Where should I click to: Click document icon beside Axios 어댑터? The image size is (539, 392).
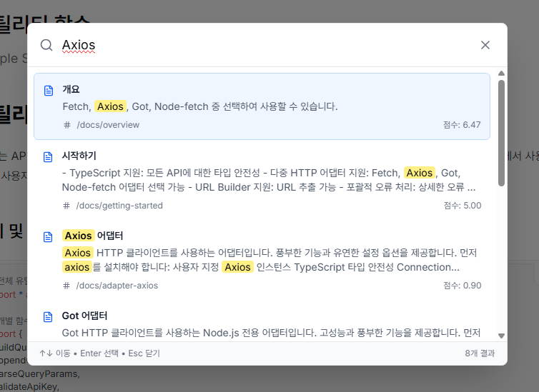(48, 237)
